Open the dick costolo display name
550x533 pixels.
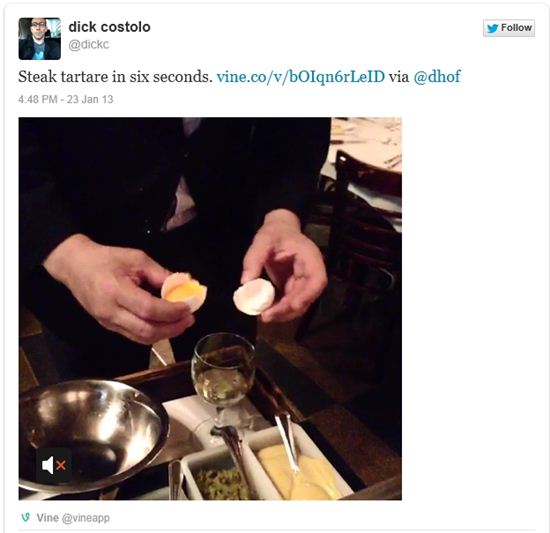click(x=109, y=27)
